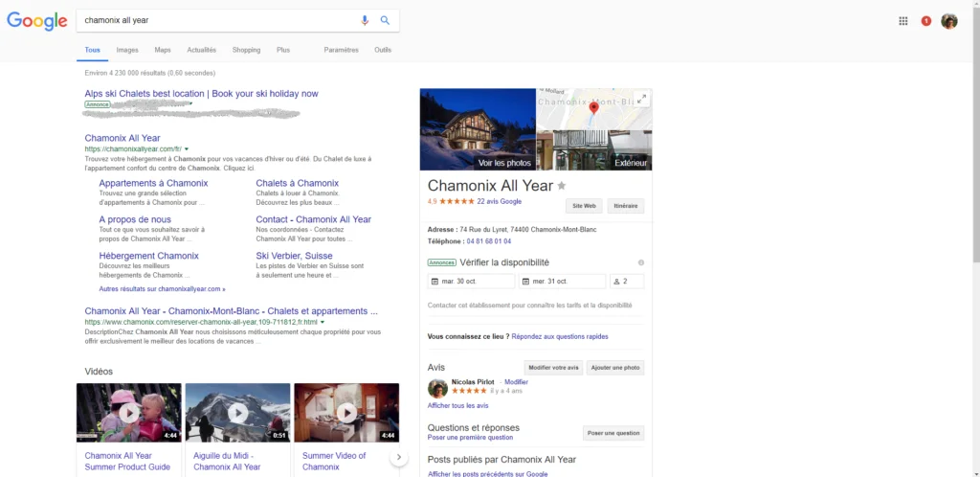Open the Outils search tools
Image resolution: width=980 pixels, height=477 pixels.
[383, 50]
